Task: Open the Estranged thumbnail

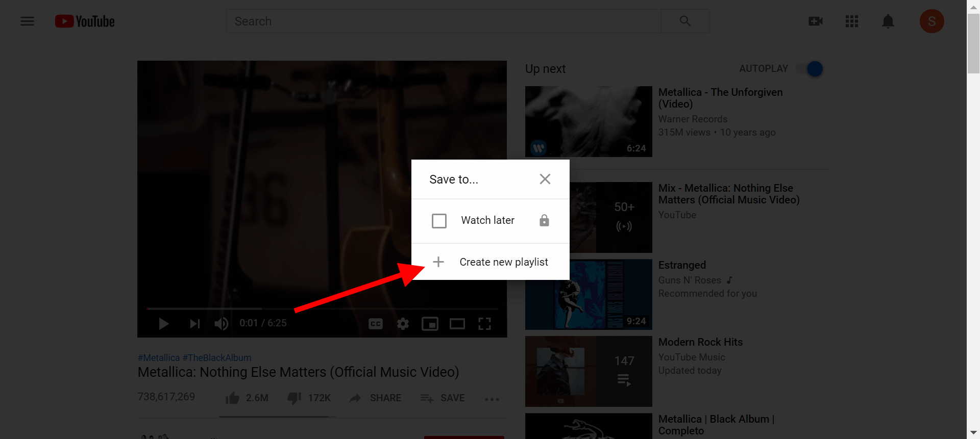Action: (589, 294)
